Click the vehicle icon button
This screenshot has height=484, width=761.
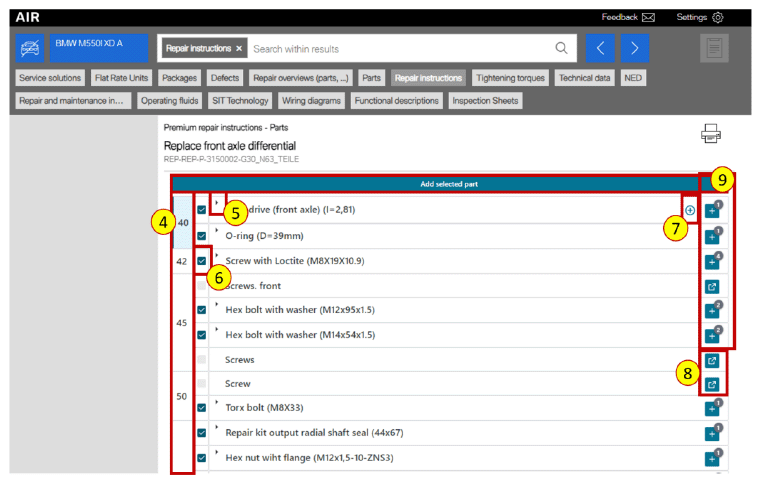(x=31, y=48)
